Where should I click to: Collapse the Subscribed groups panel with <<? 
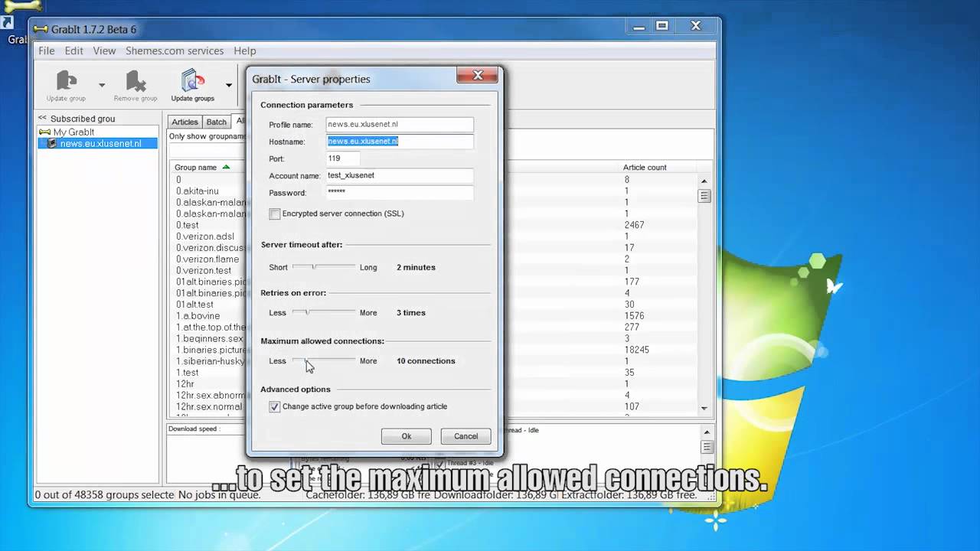[x=42, y=119]
